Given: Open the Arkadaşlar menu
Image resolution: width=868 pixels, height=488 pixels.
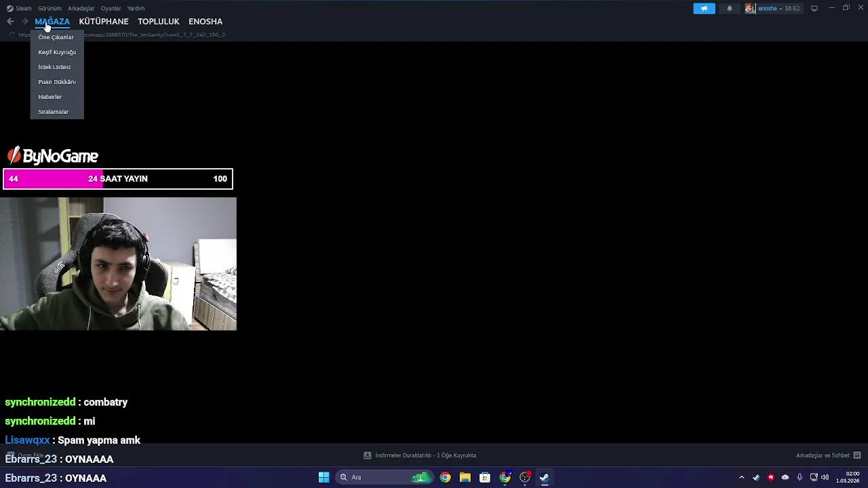Looking at the screenshot, I should click(x=81, y=8).
